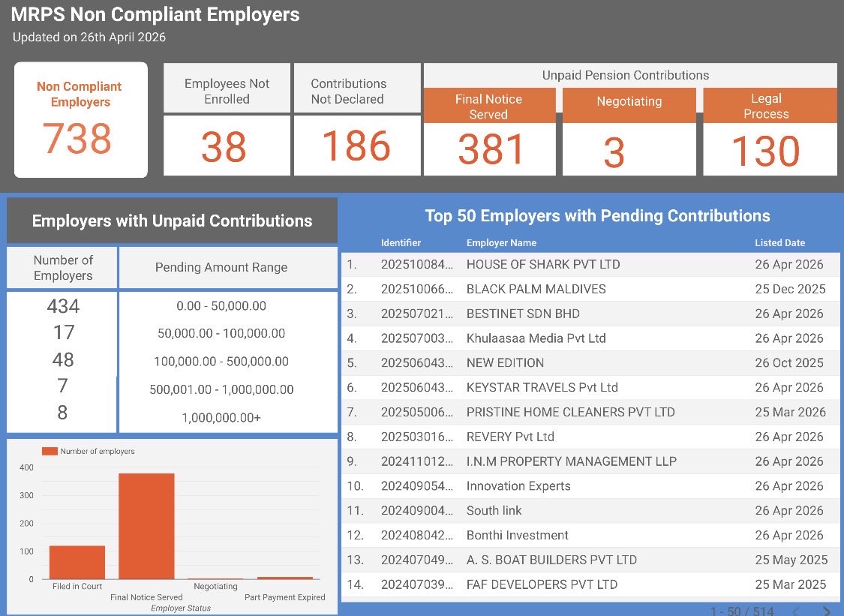This screenshot has height=616, width=844.
Task: Click the 186 contributions not declared value
Action: coord(356,146)
